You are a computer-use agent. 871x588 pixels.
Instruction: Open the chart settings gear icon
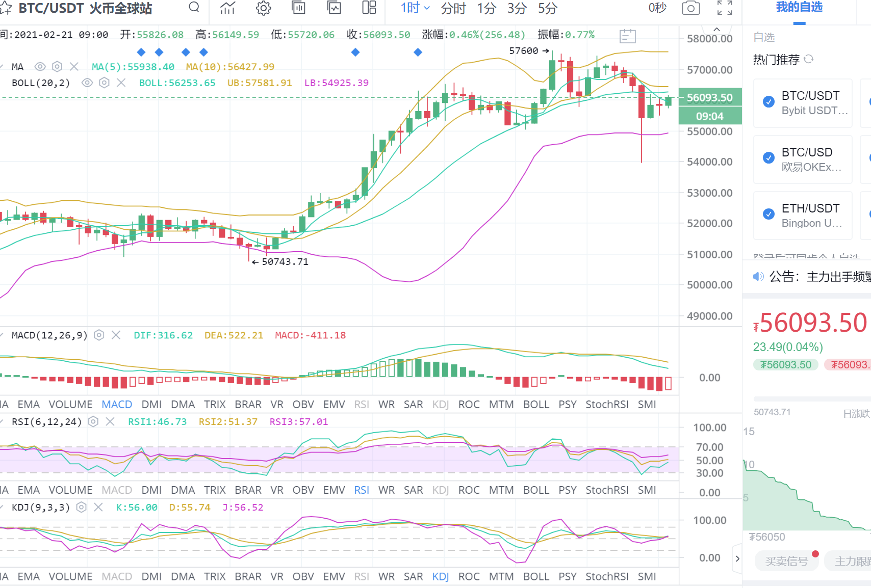click(263, 8)
